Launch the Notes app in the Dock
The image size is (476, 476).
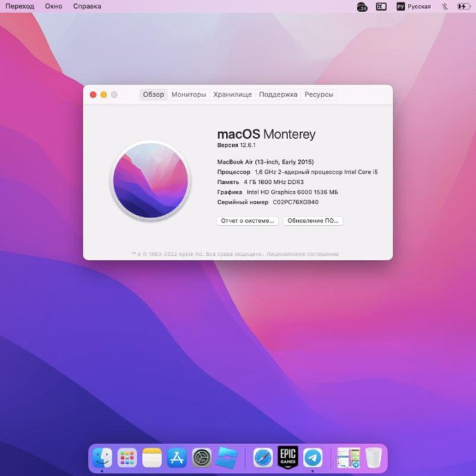point(152,457)
